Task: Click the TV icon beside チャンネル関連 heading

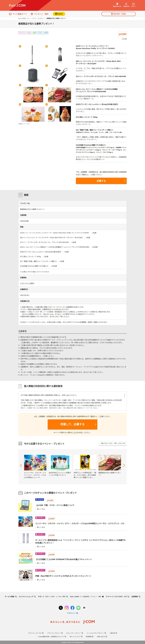Action: (20, 493)
